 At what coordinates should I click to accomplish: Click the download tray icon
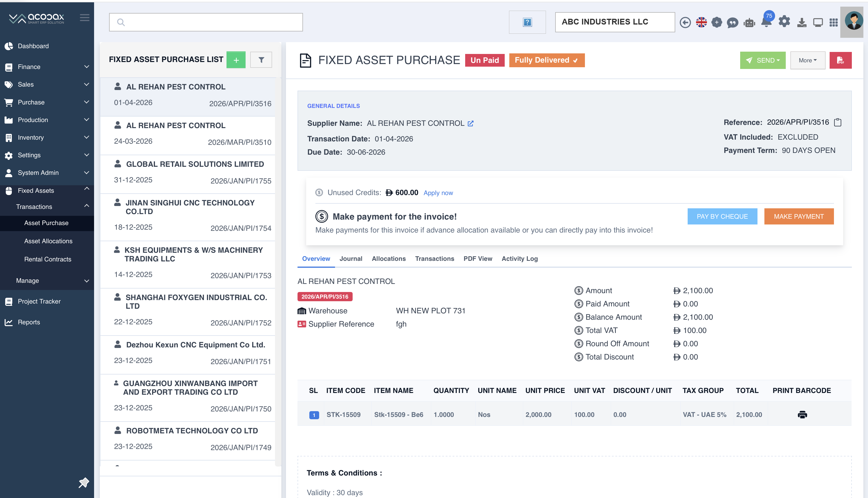(802, 23)
